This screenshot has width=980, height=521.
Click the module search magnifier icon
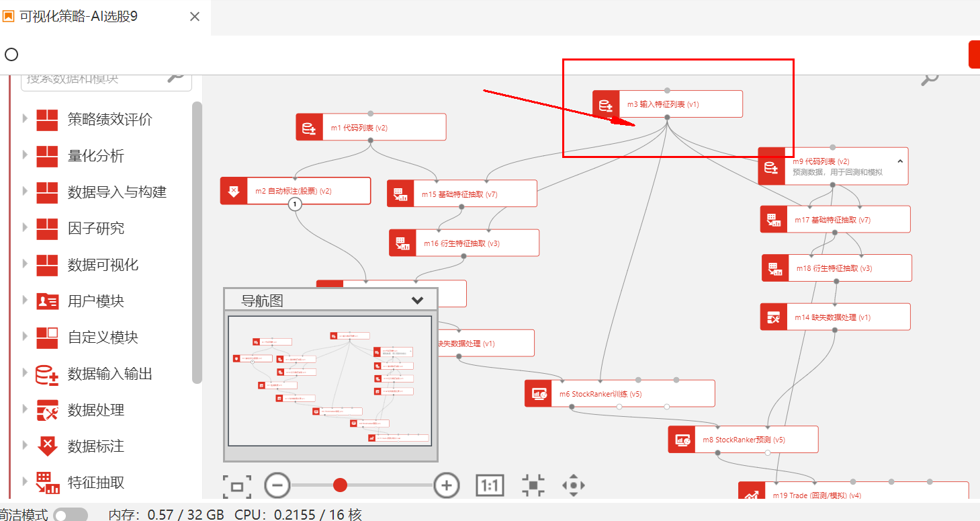click(x=176, y=78)
